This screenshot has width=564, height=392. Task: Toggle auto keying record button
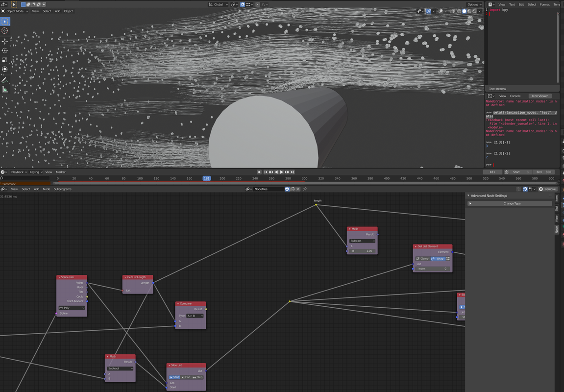pos(259,172)
